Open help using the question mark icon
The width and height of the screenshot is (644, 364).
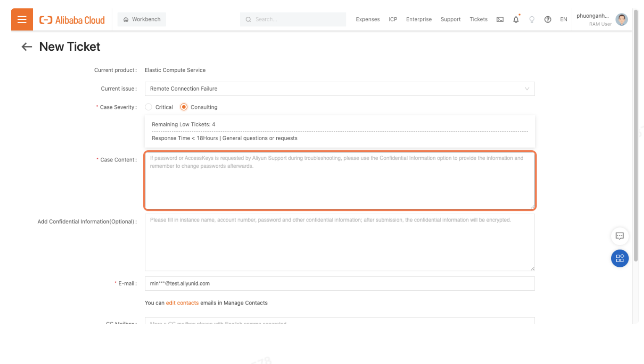547,19
